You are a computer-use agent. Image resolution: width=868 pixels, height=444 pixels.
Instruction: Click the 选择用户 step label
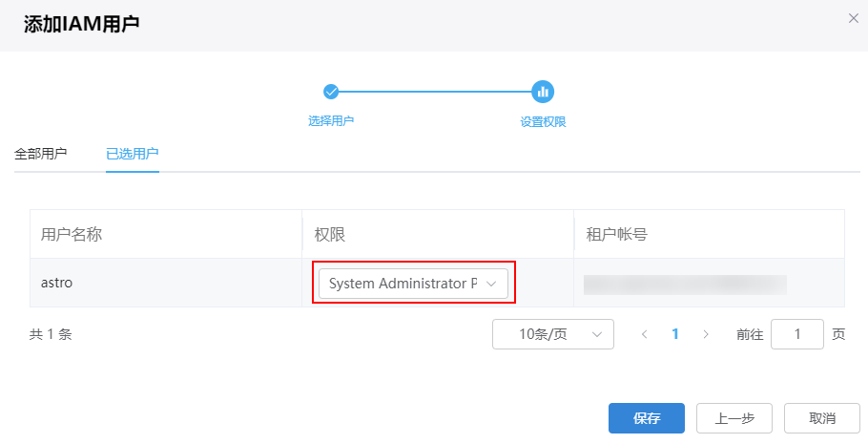tap(331, 121)
